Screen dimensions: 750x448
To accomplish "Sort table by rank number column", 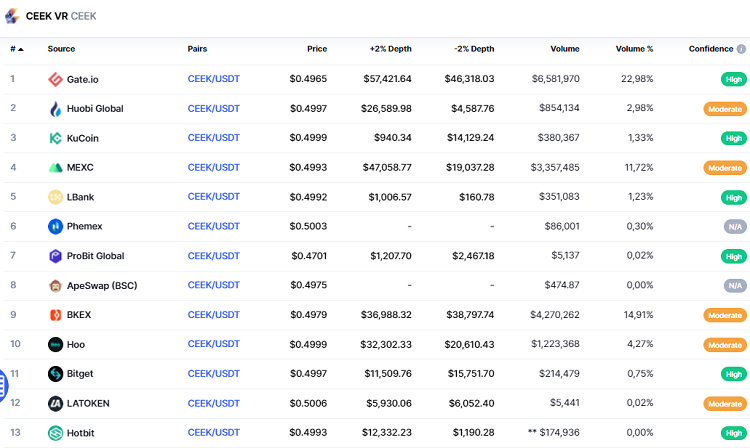I will click(16, 49).
